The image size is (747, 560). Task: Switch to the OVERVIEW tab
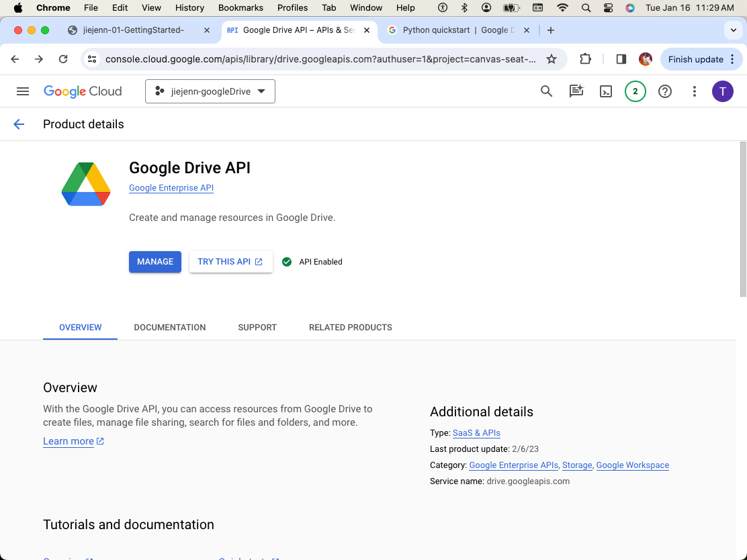80,328
